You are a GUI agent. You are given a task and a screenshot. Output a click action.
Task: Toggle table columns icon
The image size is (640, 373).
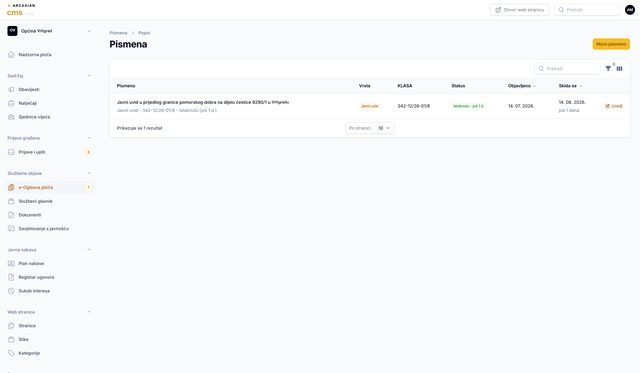point(620,69)
